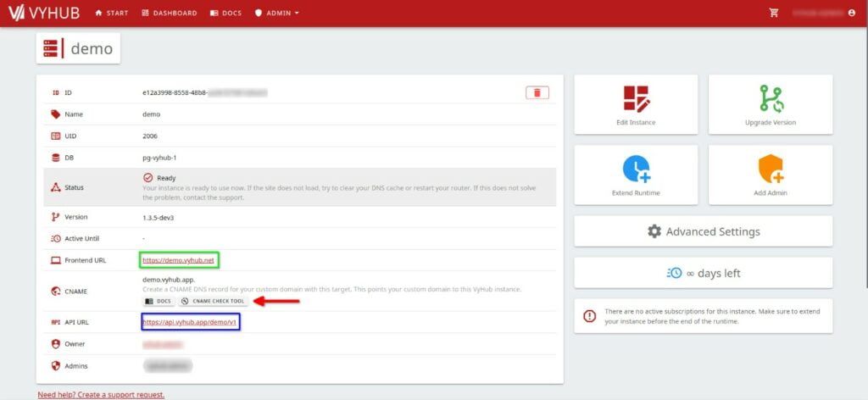
Task: Open the shopping cart icon
Action: click(774, 13)
